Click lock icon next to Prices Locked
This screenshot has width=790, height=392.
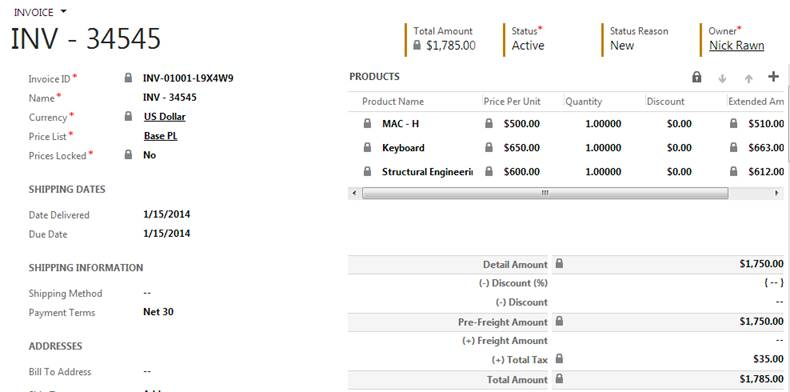(x=128, y=155)
